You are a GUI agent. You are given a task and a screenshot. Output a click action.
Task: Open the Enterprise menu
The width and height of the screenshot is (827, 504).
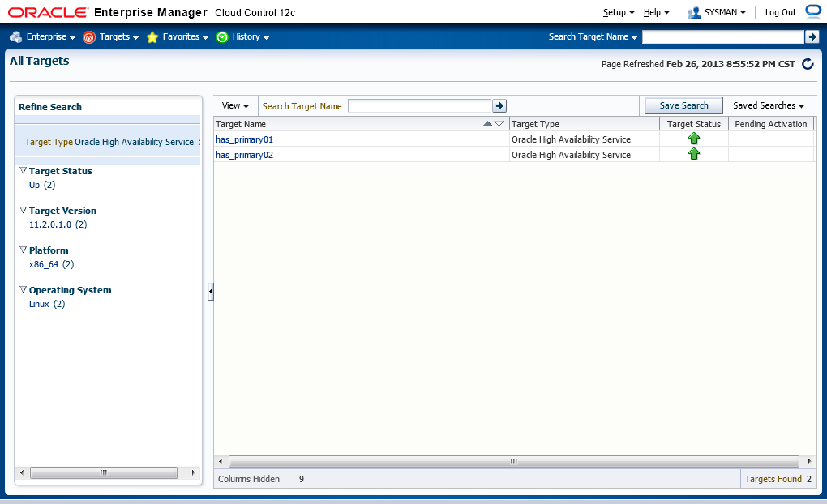50,37
